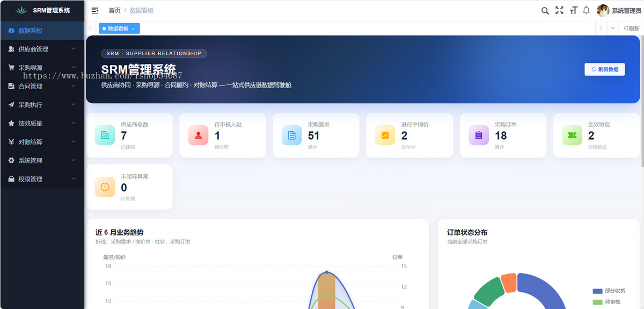Click the 未闭环异常 card label
644x309 pixels.
pos(135,176)
